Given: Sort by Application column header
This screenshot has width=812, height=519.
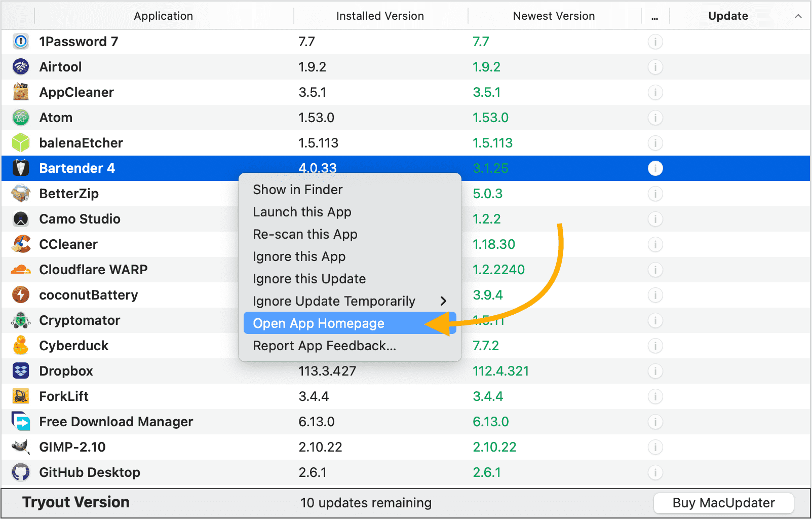Looking at the screenshot, I should coord(164,16).
